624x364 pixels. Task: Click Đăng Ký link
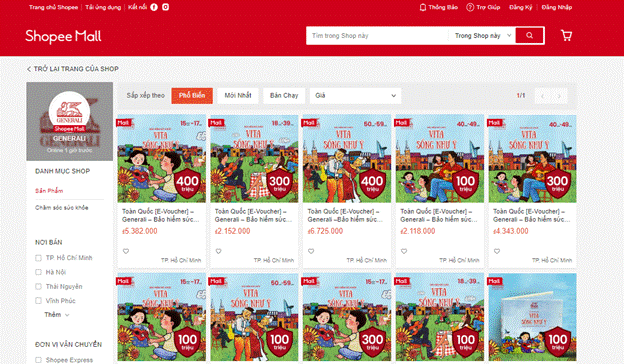click(521, 7)
